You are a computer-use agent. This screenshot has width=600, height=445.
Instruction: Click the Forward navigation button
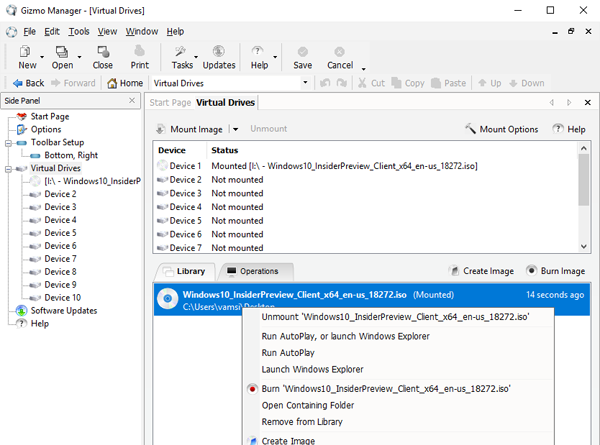[x=73, y=83]
